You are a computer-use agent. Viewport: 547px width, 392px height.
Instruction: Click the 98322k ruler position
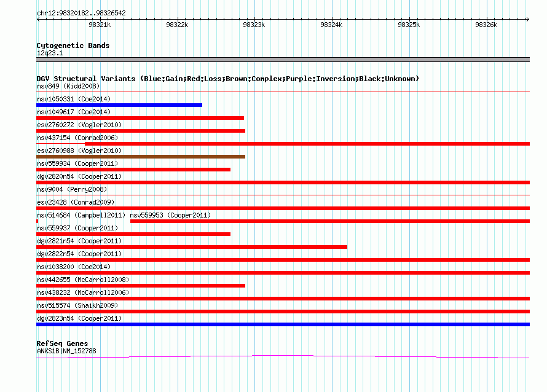pyautogui.click(x=177, y=25)
